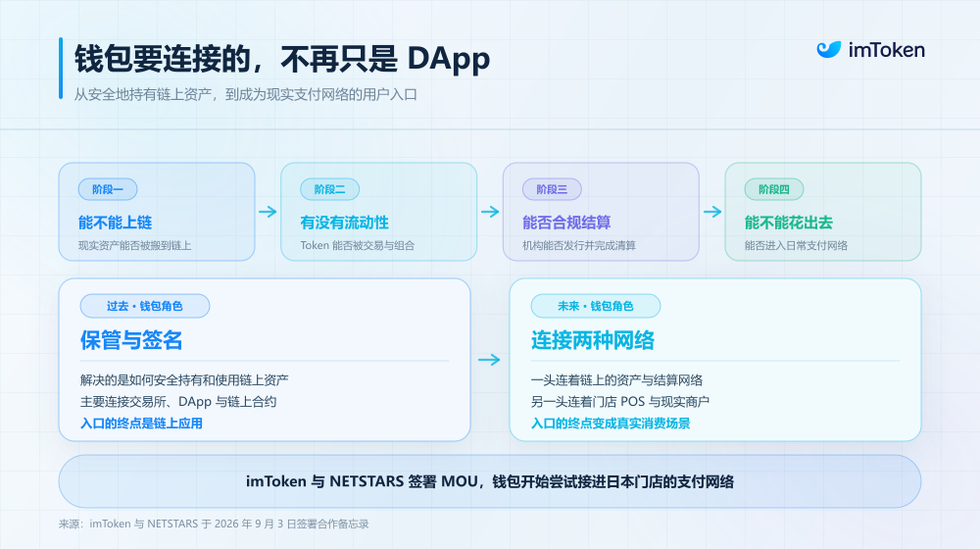The image size is (980, 549).
Task: Click text 现实资产能否被搬到链上
Action: (135, 246)
